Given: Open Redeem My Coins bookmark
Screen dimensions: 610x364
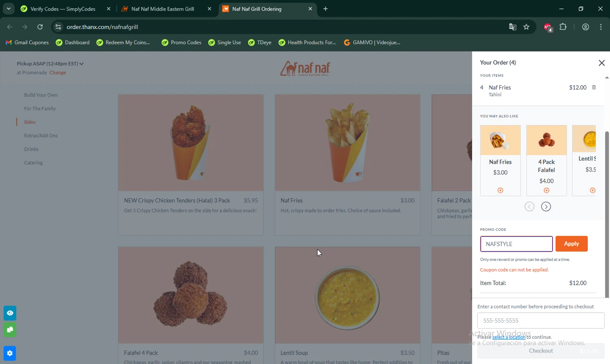Looking at the screenshot, I should (123, 43).
